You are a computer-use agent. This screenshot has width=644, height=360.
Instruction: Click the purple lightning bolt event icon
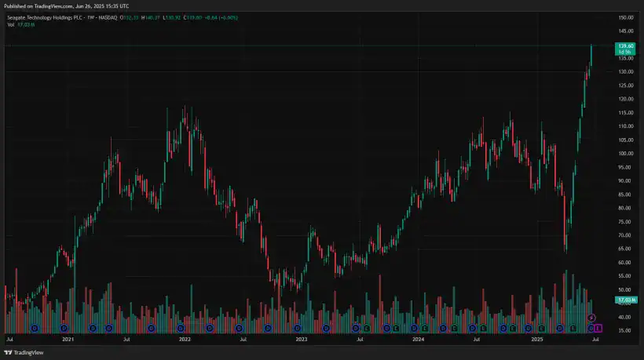coord(592,318)
